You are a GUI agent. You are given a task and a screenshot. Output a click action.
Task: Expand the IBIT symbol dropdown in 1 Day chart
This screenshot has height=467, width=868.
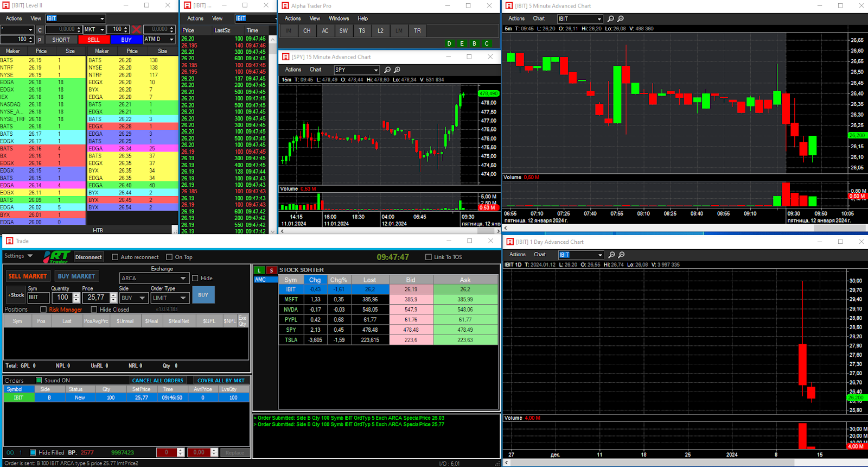[x=600, y=255]
